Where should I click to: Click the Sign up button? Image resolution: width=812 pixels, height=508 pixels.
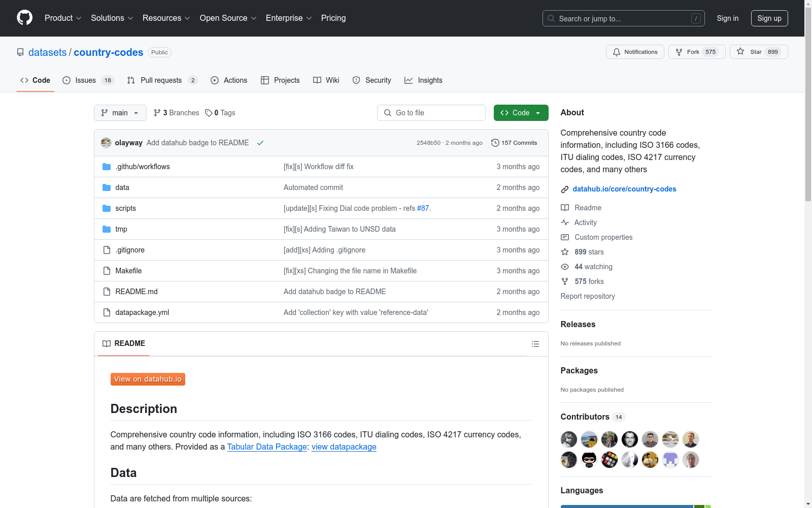click(769, 18)
